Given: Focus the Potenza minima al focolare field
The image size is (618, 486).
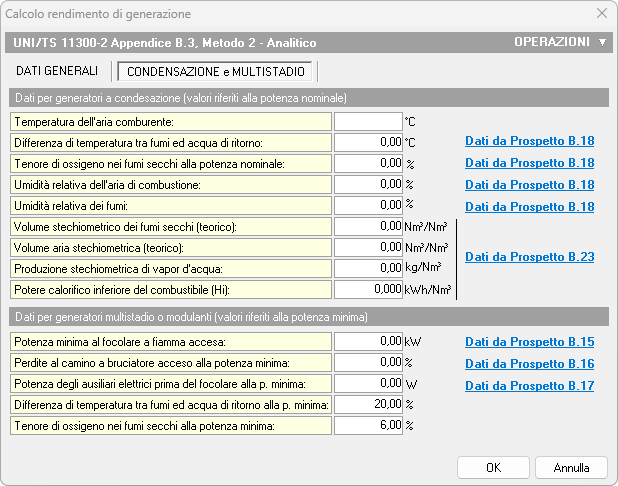Looking at the screenshot, I should (x=368, y=341).
